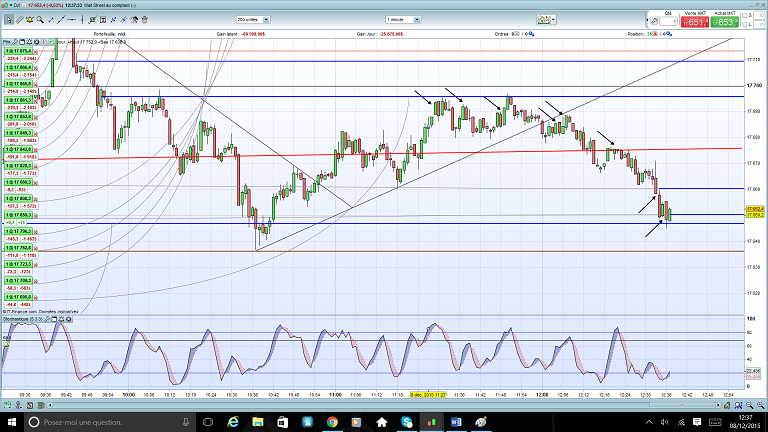768x432 pixels.
Task: Open Prix panel wrench settings
Action: pos(15,42)
